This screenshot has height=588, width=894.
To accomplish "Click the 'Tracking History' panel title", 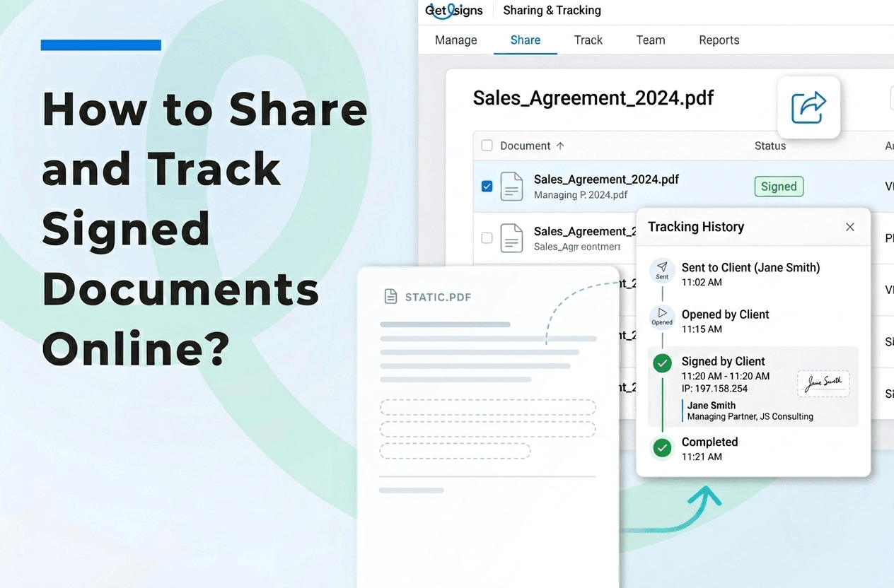I will 696,227.
